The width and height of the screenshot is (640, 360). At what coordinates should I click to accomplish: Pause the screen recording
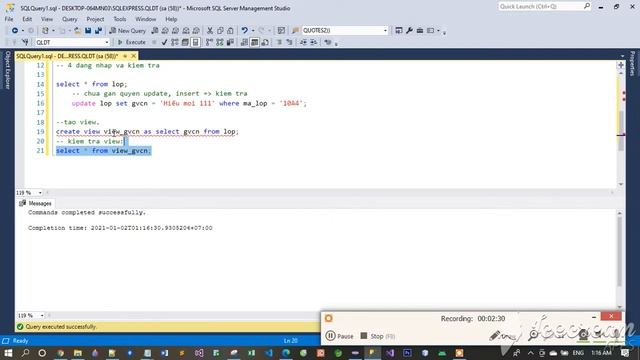(340, 336)
